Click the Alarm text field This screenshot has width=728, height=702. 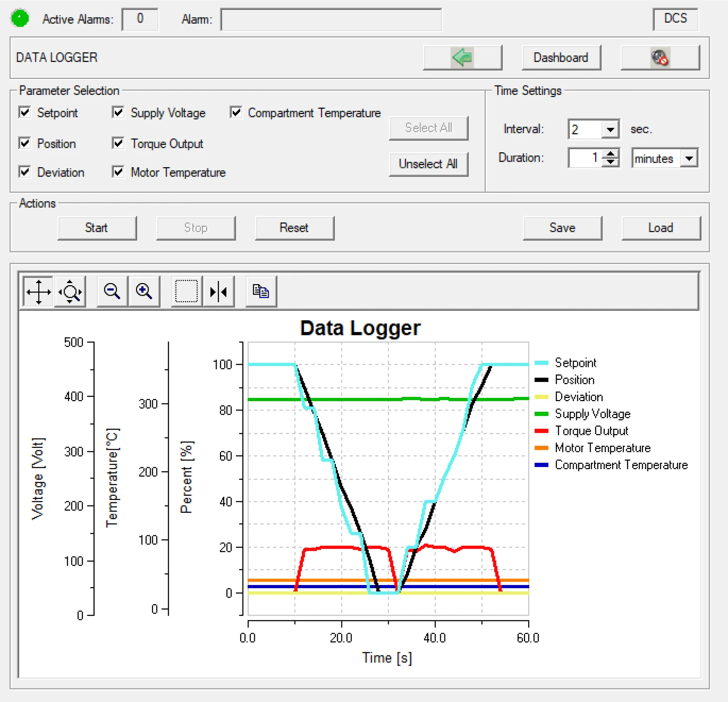pos(331,19)
